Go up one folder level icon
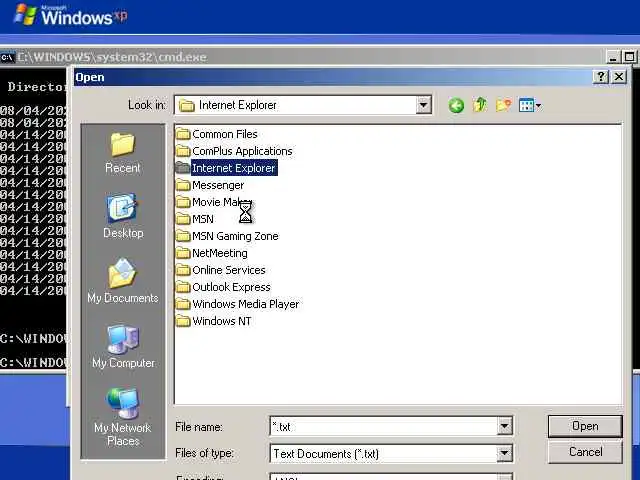640x480 pixels. tap(480, 105)
